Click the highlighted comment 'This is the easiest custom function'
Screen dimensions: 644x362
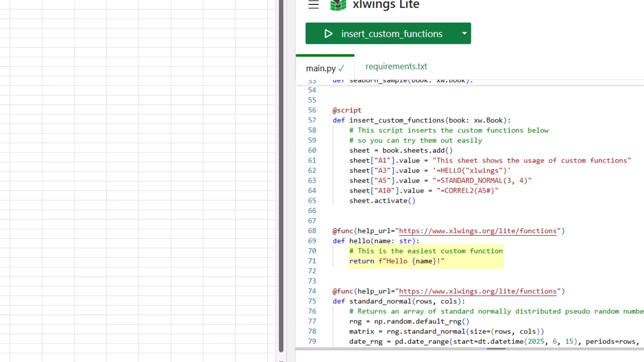click(426, 251)
